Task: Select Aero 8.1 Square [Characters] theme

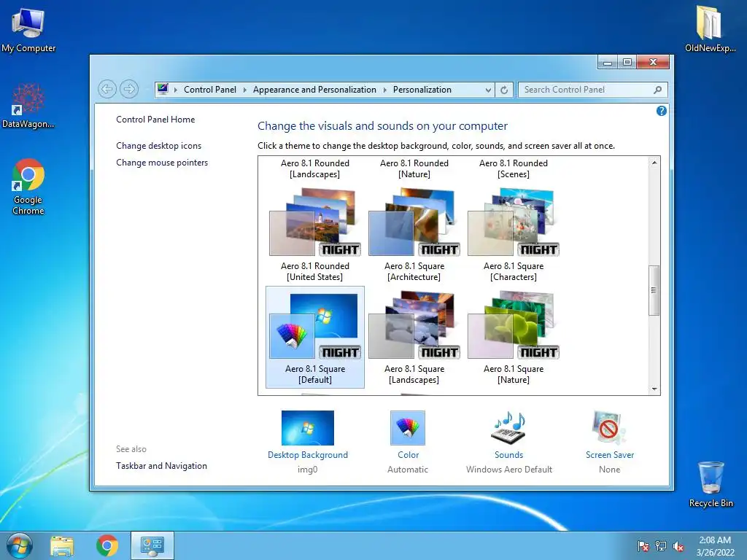Action: [513, 234]
